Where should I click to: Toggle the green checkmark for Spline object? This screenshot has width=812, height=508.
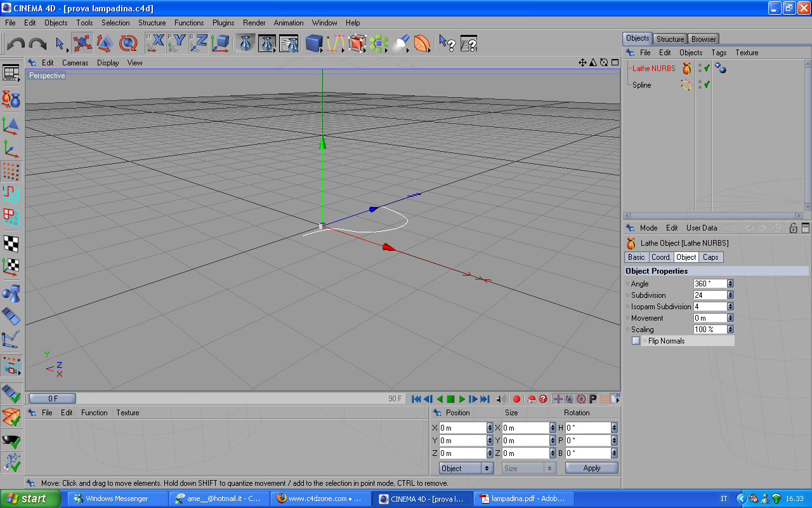706,84
